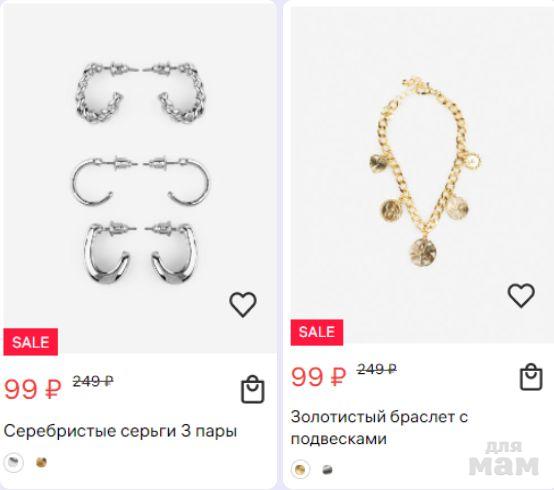Add silver earrings to the shopping bag

pos(253,389)
